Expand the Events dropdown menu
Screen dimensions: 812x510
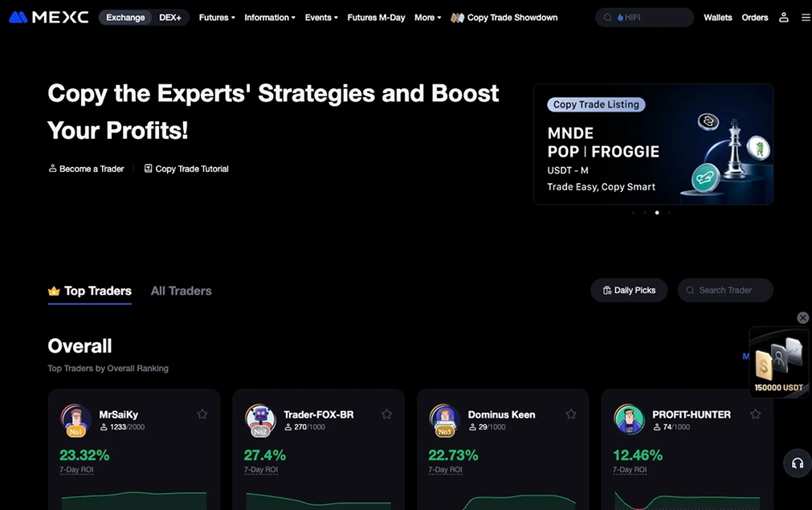coord(321,18)
